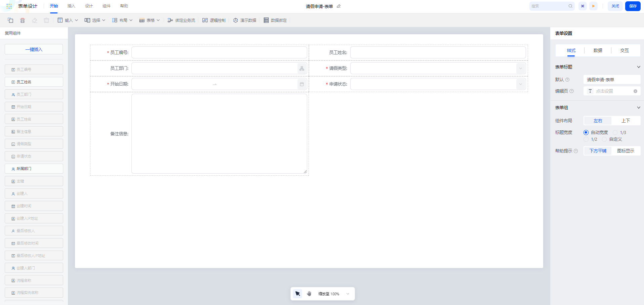Select the 数据 tab in 表单设置
The height and width of the screenshot is (305, 644).
pos(598,50)
